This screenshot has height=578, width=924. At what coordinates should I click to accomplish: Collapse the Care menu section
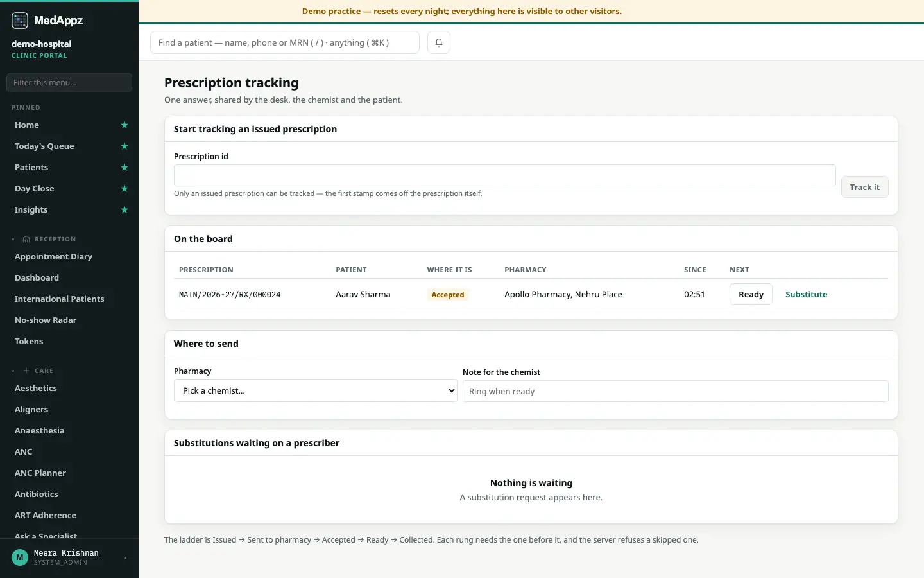[x=13, y=371]
